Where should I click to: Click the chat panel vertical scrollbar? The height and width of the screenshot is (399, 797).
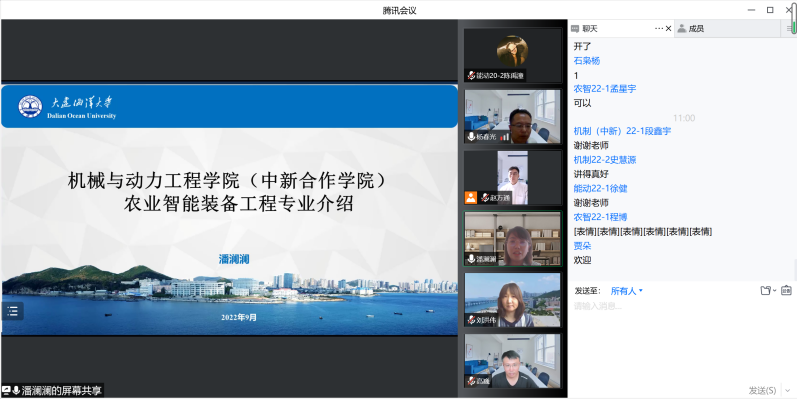tap(794, 269)
